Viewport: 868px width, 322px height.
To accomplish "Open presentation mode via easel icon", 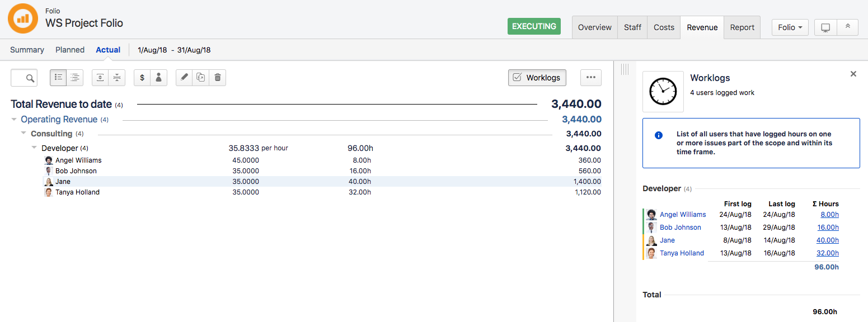I will click(x=825, y=27).
